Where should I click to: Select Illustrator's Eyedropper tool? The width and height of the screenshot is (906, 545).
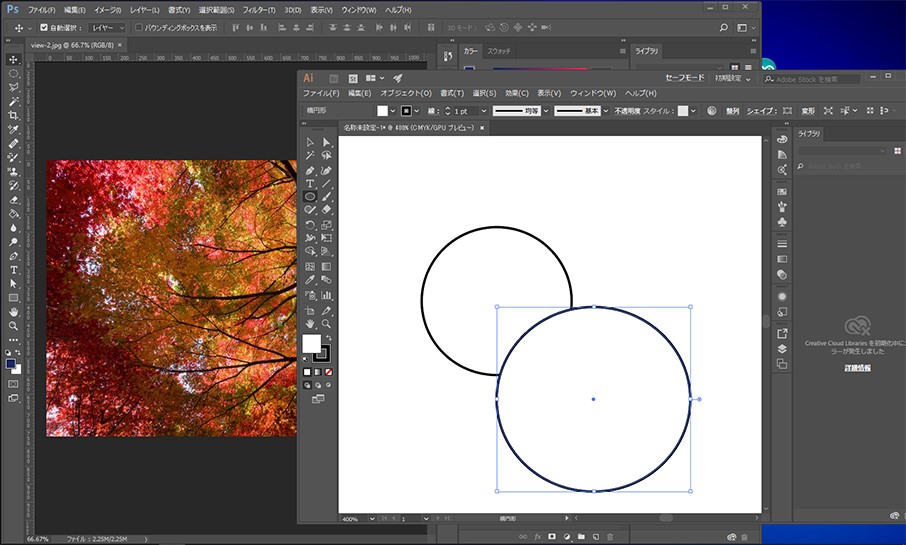(310, 280)
